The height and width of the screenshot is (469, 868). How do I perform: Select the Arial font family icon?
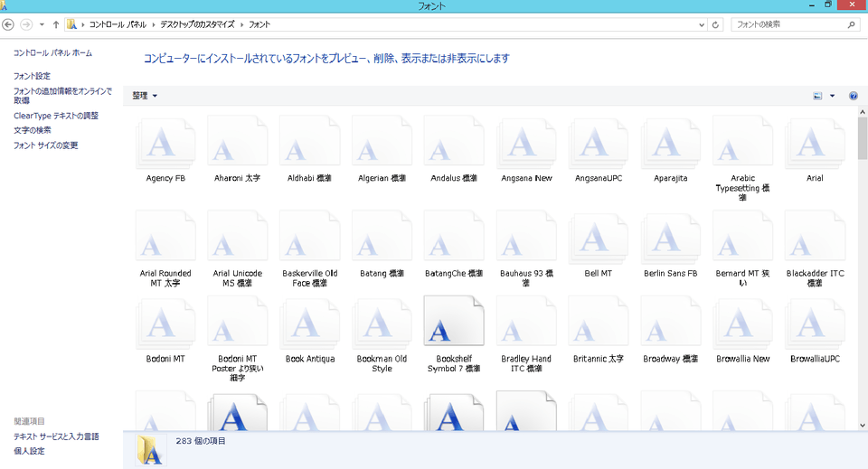814,143
